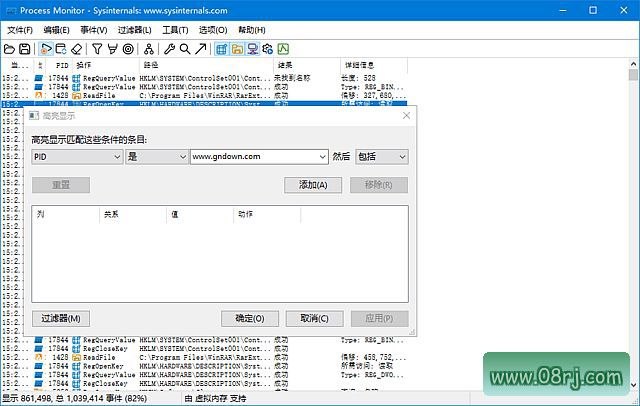The image size is (640, 406).
Task: Toggle profiling events icon
Action: 283,49
